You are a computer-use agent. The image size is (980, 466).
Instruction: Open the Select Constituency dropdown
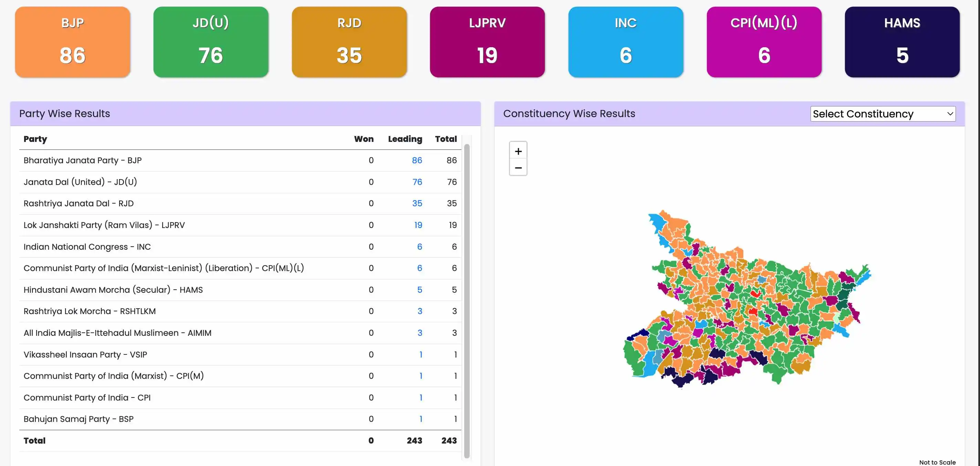pyautogui.click(x=883, y=114)
